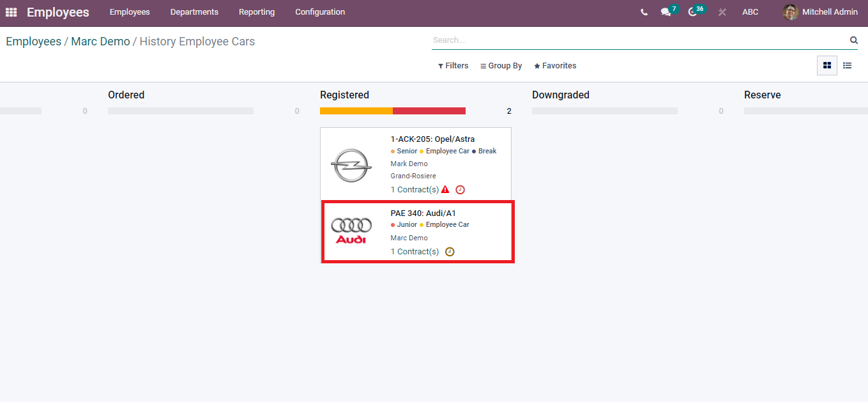Screen dimensions: 868x402
Task: Focus the Search input field
Action: (x=639, y=40)
